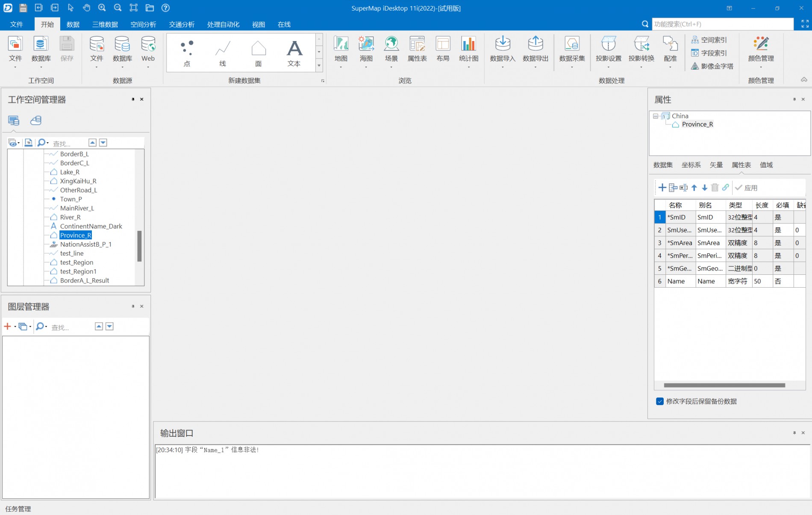Click the workspace tree vertical scrollbar
The width and height of the screenshot is (812, 515).
pyautogui.click(x=139, y=246)
